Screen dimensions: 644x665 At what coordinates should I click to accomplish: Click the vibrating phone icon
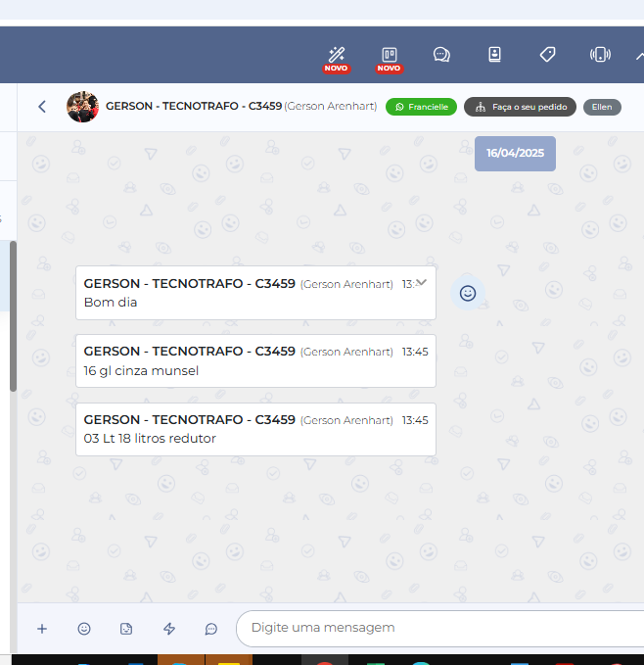[x=600, y=55]
